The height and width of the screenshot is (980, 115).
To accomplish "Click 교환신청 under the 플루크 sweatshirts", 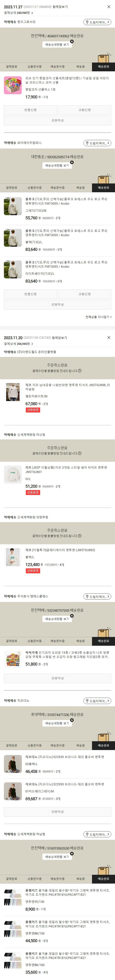I will (85, 294).
